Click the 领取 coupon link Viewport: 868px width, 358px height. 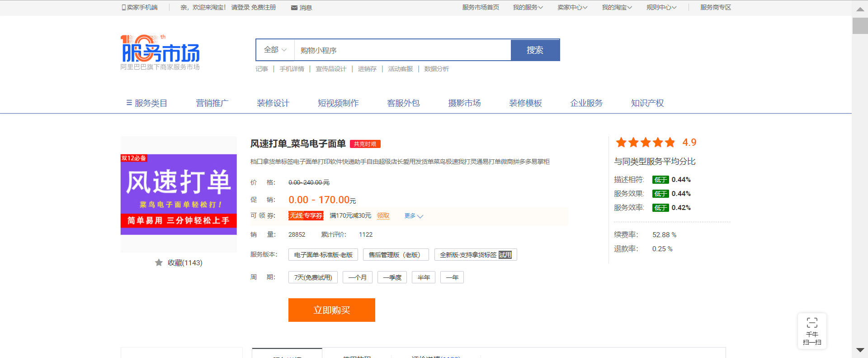click(383, 216)
